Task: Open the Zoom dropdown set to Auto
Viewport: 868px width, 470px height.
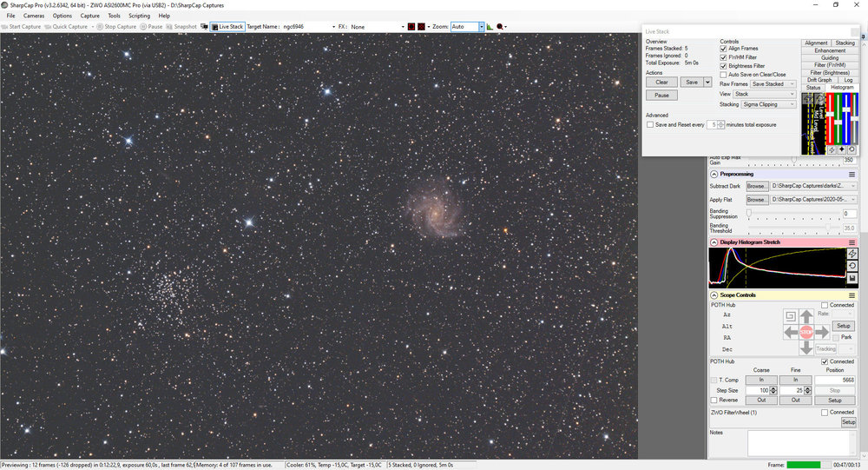Action: (x=482, y=27)
